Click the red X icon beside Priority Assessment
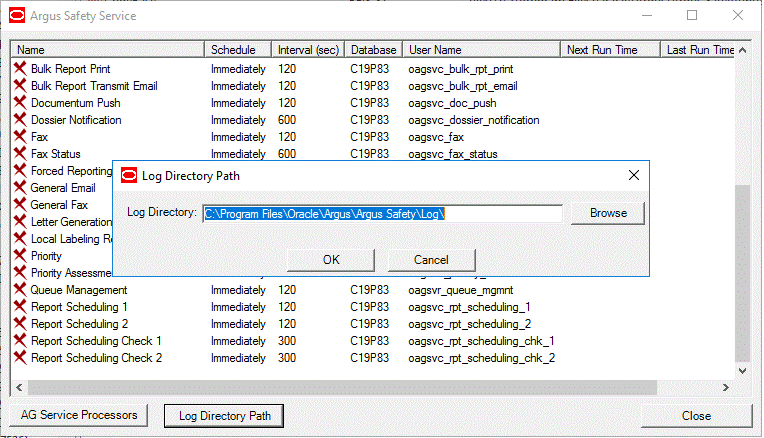The image size is (764, 438). pyautogui.click(x=20, y=272)
